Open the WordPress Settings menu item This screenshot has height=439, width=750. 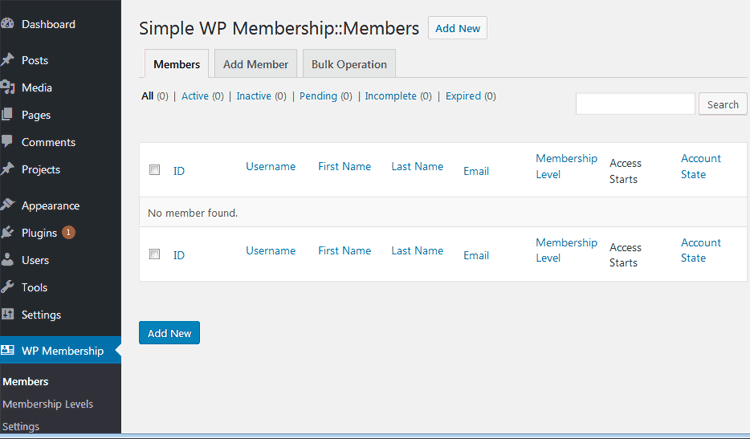(x=41, y=315)
